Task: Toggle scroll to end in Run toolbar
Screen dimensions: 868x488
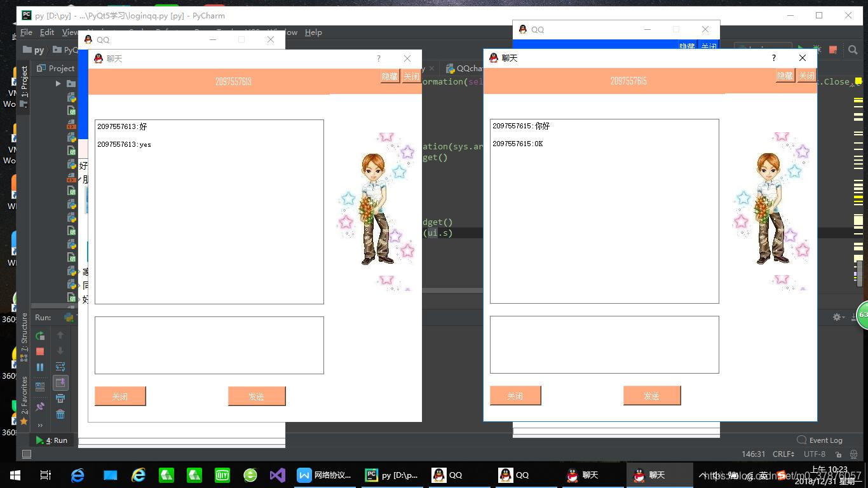Action: (60, 383)
